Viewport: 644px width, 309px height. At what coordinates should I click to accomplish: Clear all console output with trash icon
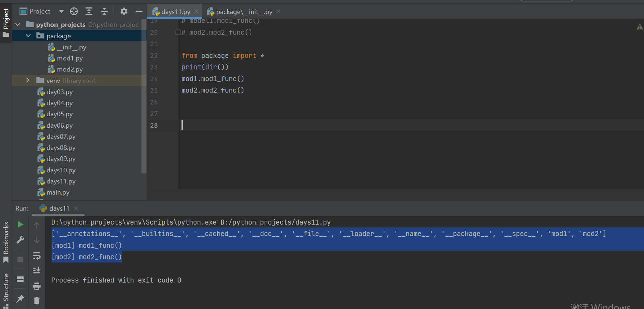37,301
